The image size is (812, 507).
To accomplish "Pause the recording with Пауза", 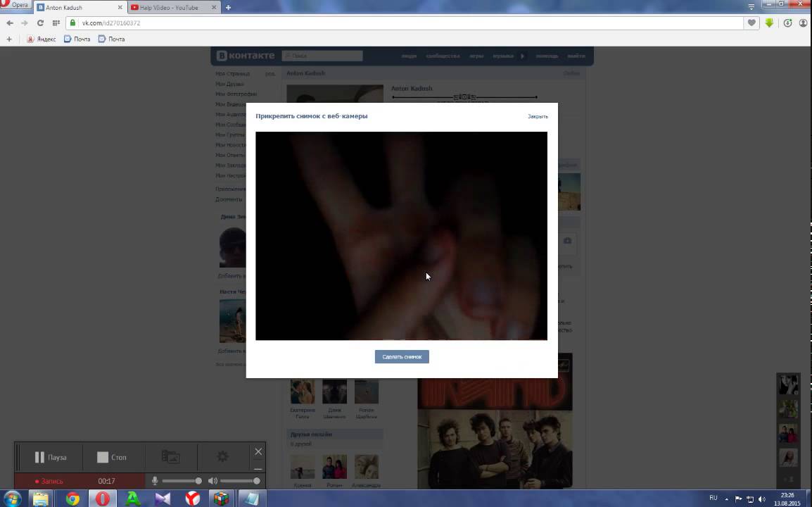I will [x=50, y=457].
